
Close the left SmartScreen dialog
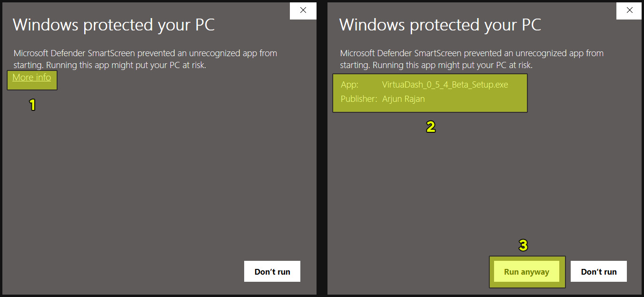tap(303, 10)
